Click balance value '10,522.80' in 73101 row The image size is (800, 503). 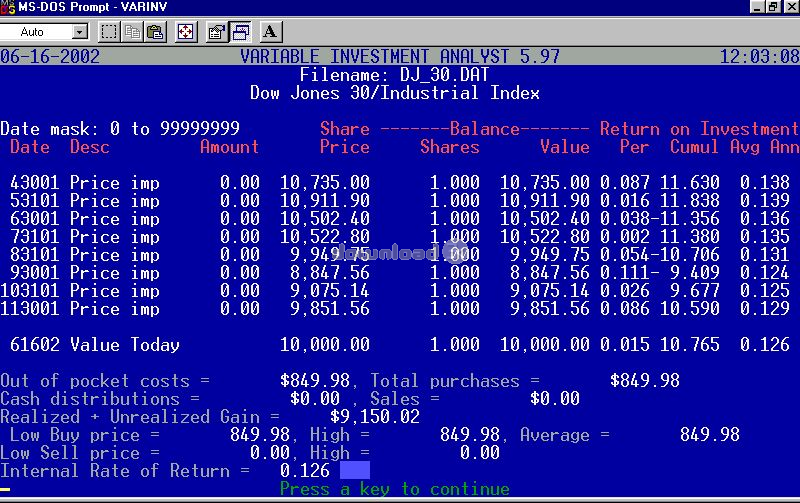[544, 237]
